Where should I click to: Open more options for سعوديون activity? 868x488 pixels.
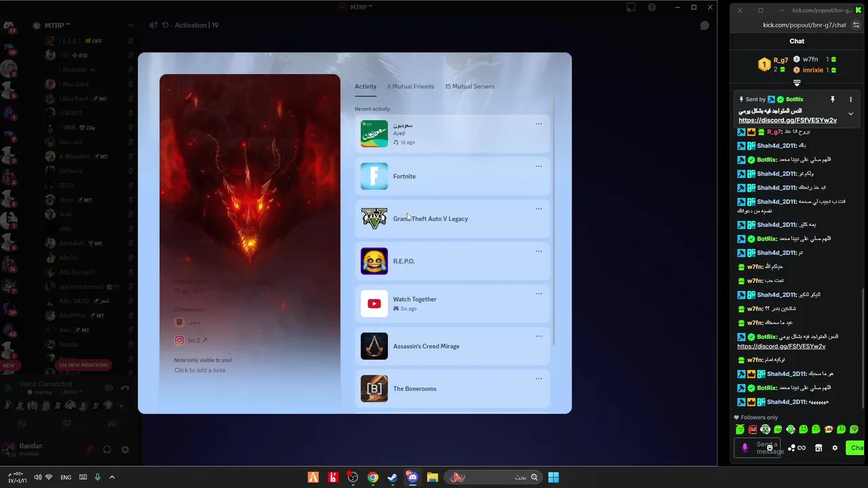point(538,124)
